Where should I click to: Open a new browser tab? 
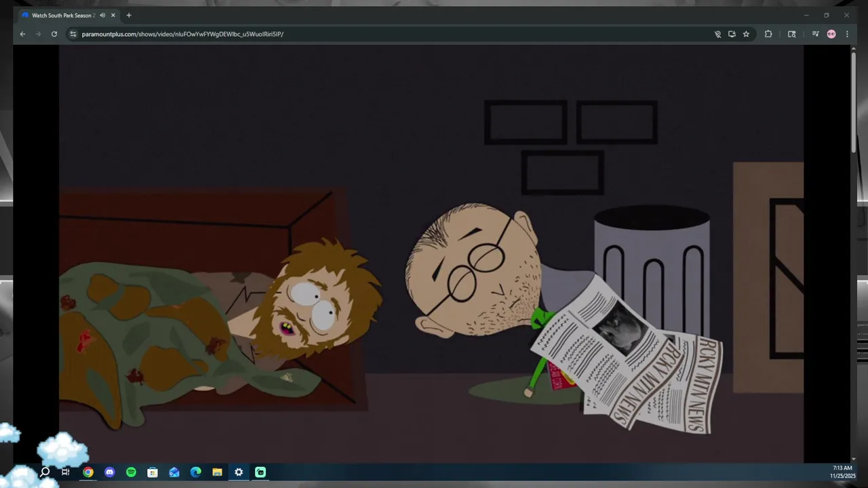coord(129,15)
